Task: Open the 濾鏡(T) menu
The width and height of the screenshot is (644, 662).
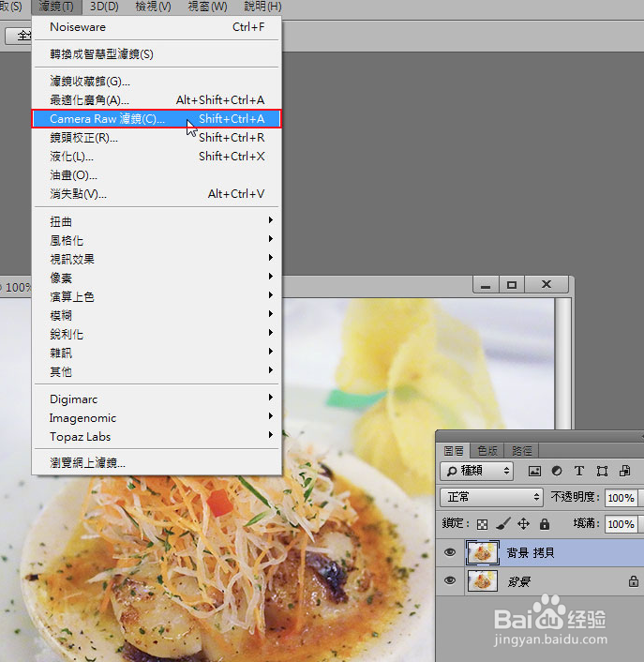Action: pos(56,7)
